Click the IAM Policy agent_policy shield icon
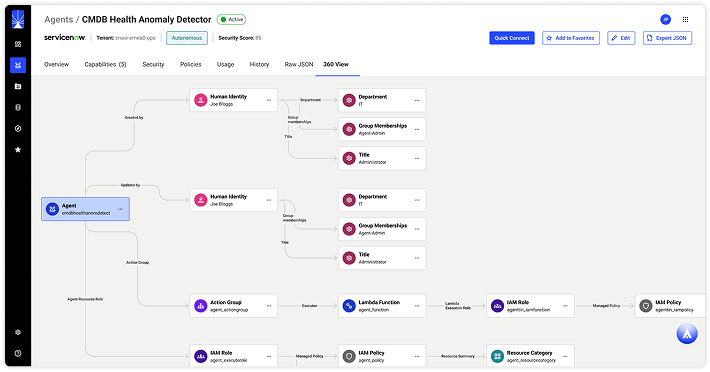This screenshot has width=710, height=372. pos(349,356)
